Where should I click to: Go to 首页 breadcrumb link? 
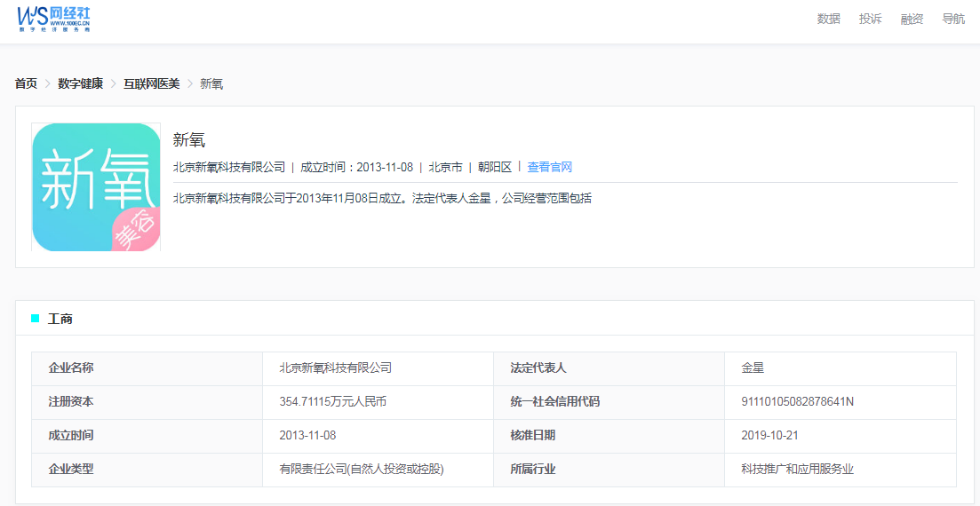tap(27, 83)
